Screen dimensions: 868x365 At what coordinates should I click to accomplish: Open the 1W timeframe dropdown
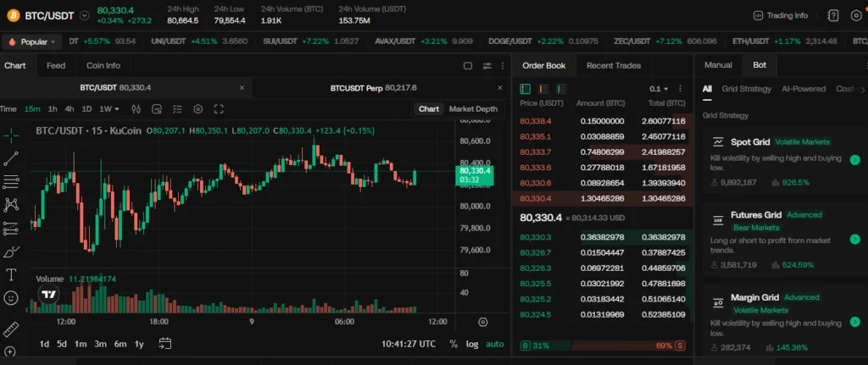(x=109, y=109)
